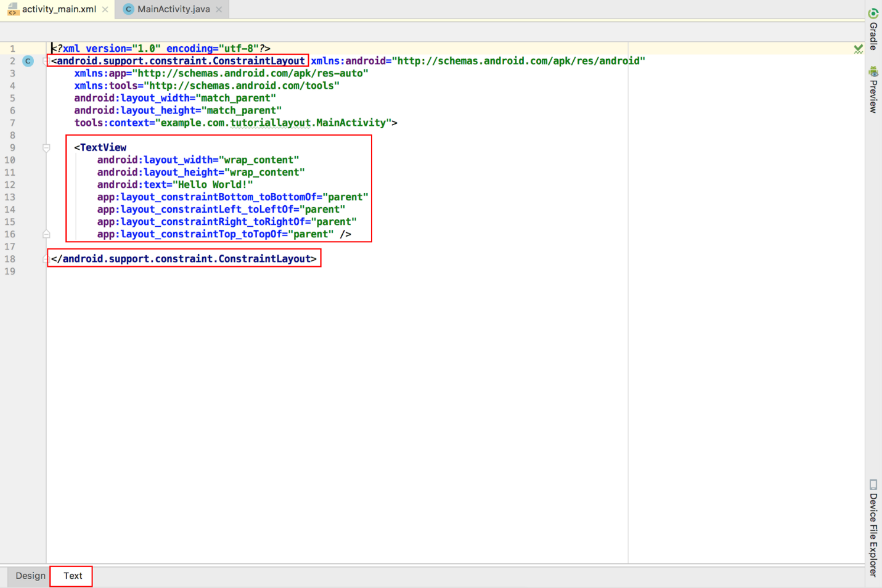Viewport: 882px width, 588px height.
Task: Click the green inspections checkmark indicator
Action: [x=858, y=49]
